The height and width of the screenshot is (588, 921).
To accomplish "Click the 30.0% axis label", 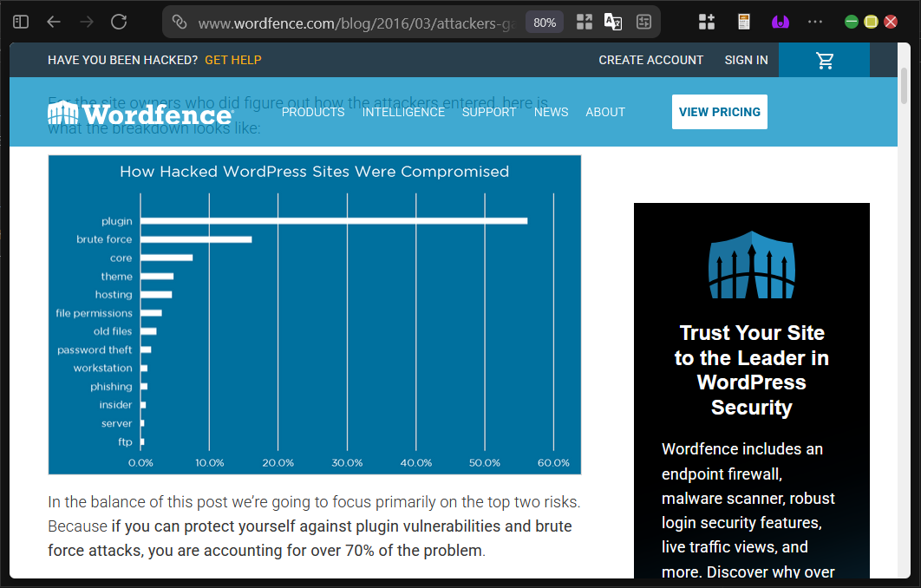I will (347, 463).
